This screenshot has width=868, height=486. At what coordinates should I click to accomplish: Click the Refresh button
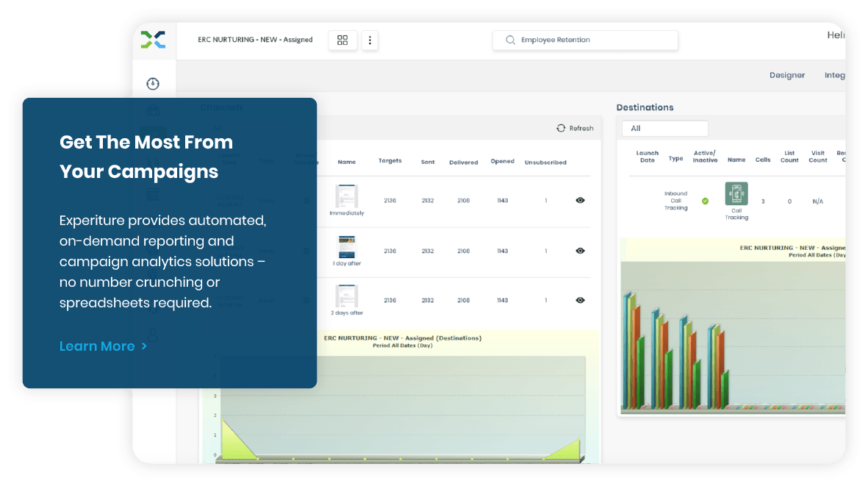pos(575,129)
